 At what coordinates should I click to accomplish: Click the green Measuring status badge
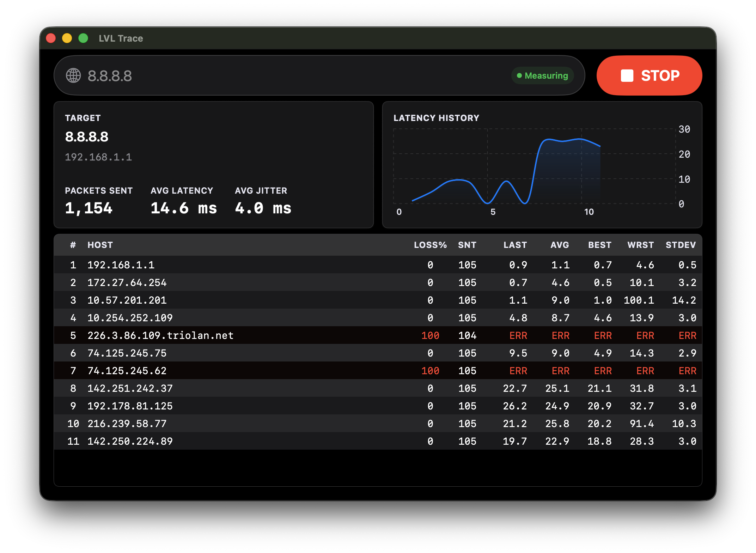[x=542, y=75]
